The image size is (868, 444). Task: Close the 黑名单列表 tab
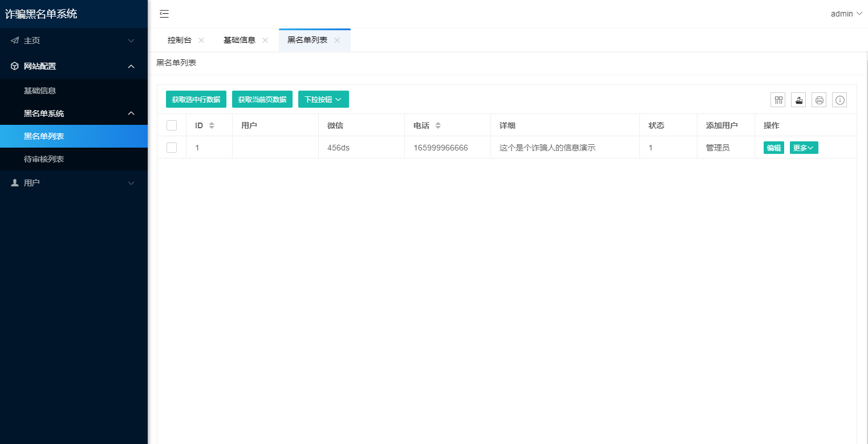337,40
